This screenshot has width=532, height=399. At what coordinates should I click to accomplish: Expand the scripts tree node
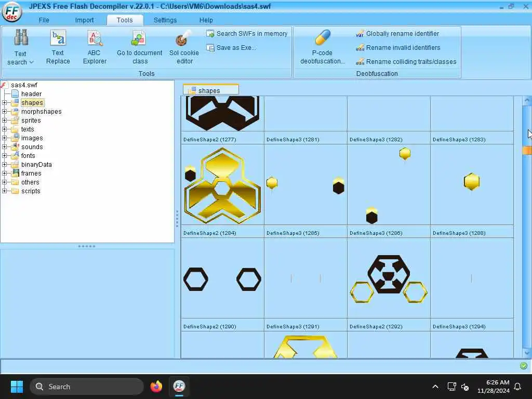click(x=4, y=191)
